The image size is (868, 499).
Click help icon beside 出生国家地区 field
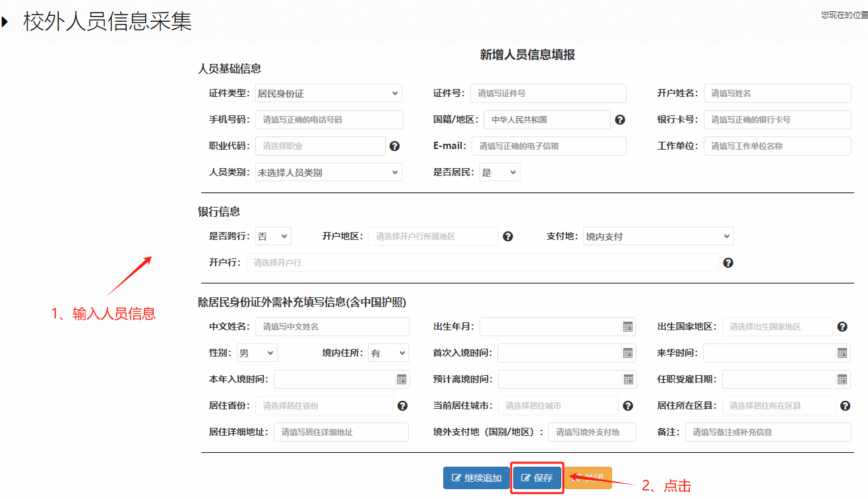(842, 327)
